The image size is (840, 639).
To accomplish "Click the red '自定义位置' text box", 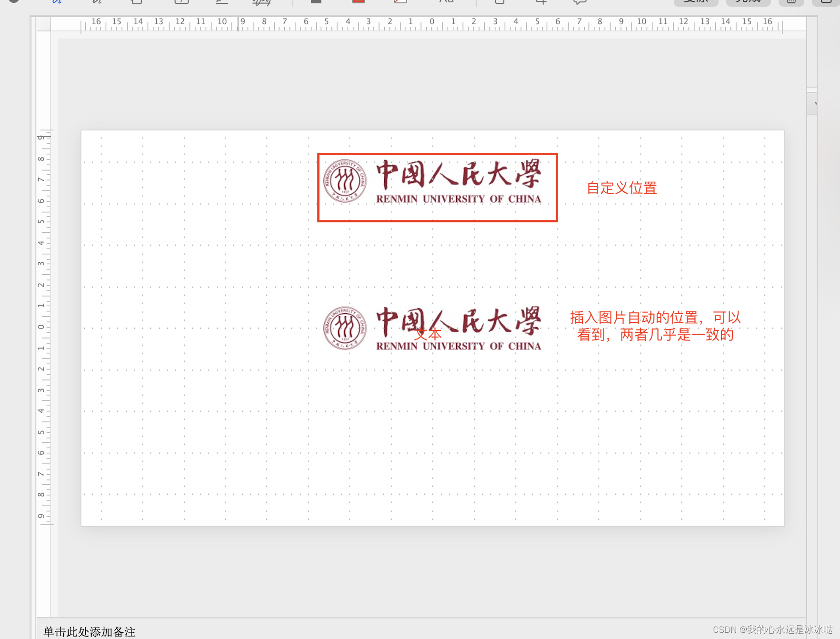I will pyautogui.click(x=621, y=188).
